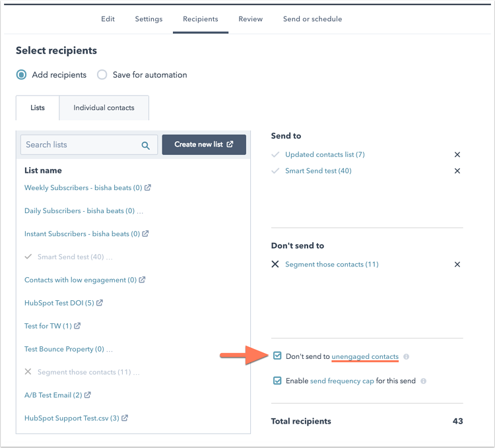Image resolution: width=495 pixels, height=448 pixels.
Task: Open HubSpot Test DOI external link icon
Action: pos(100,303)
